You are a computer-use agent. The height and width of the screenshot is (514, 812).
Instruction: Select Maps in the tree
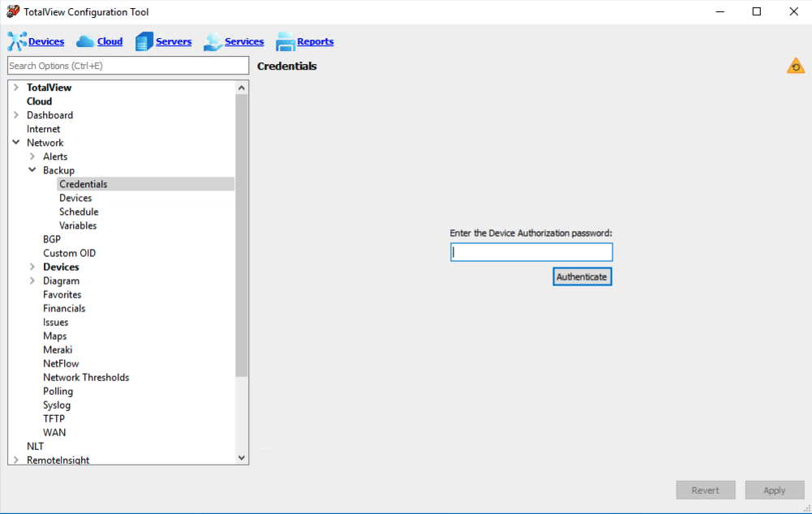tap(55, 336)
